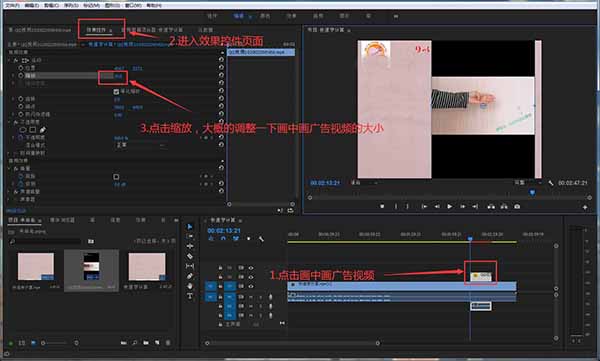Screen dimensions: 600x361
Task: Toggle the Bypass checkbox in audio effects
Action: click(x=116, y=176)
